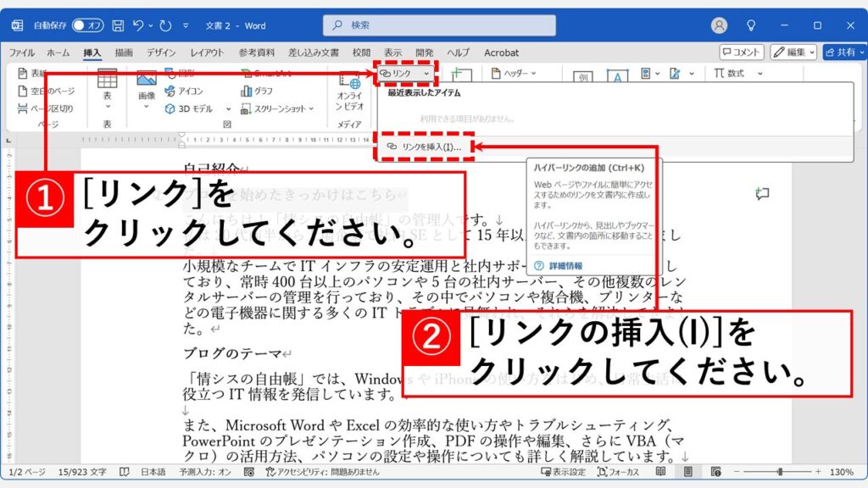Click the user account avatar icon

point(719,25)
